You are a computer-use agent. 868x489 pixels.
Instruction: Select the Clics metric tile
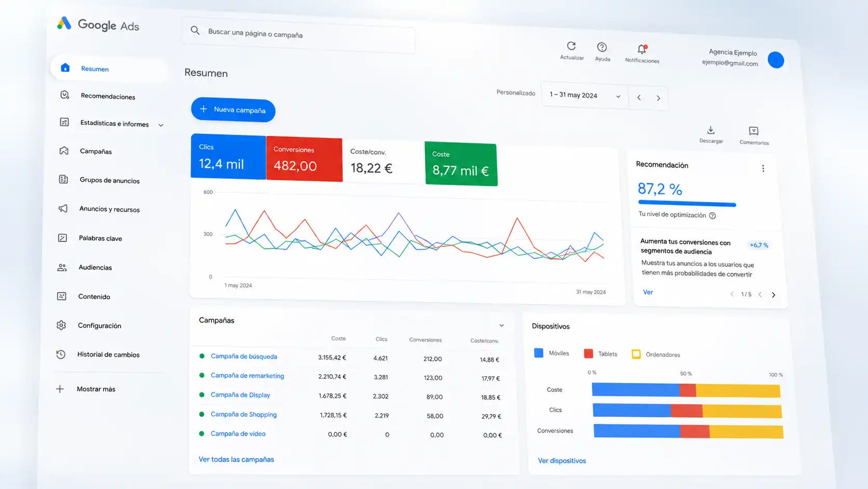pos(228,157)
